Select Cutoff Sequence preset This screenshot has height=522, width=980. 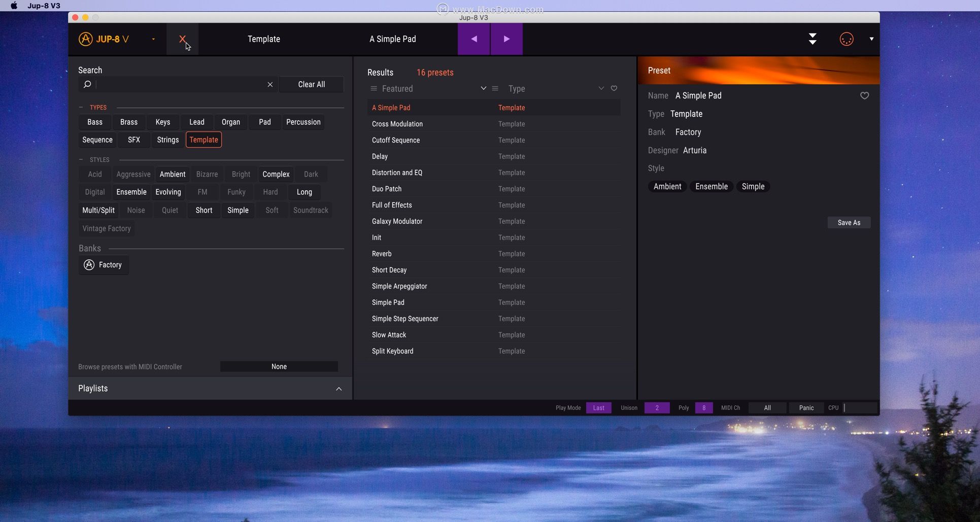tap(493, 140)
